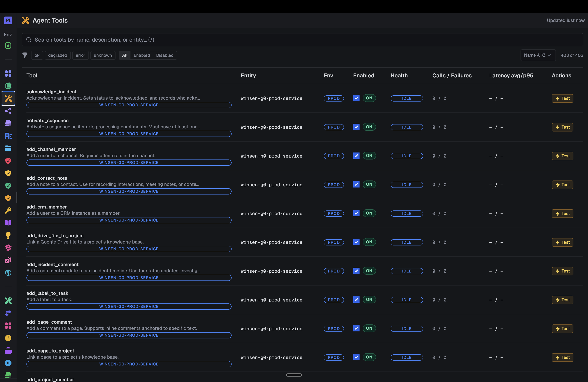Click the IDLE health badge for add_contact_note

(x=407, y=185)
